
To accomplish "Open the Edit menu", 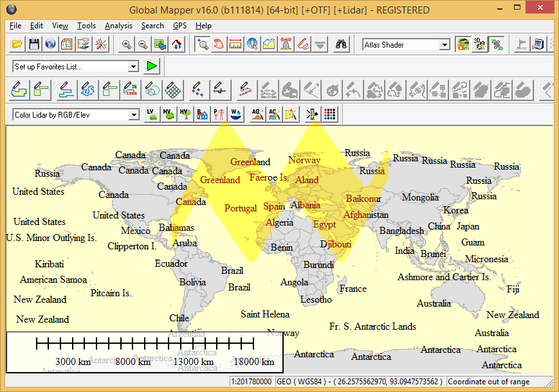I will (37, 26).
